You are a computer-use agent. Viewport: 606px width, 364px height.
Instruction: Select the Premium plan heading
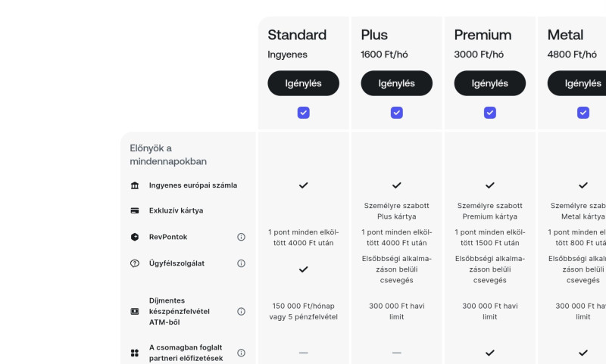coord(482,35)
